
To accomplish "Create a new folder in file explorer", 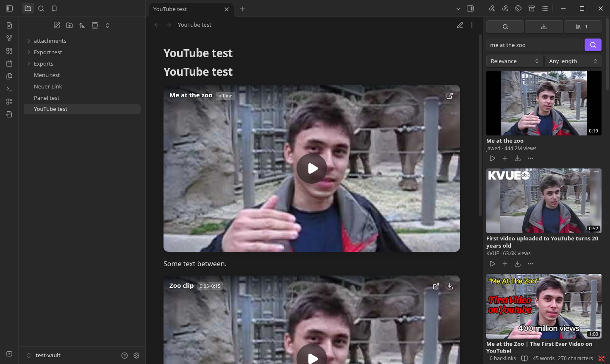I will pos(69,25).
